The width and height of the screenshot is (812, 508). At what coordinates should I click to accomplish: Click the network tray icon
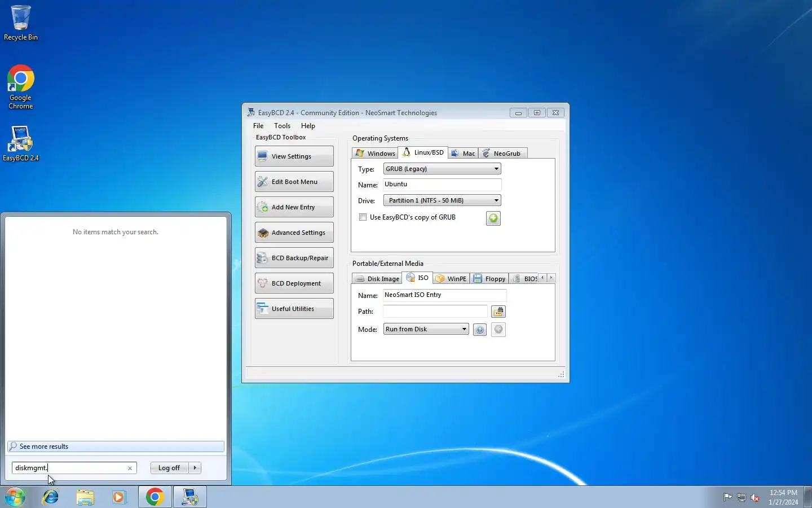pyautogui.click(x=742, y=497)
